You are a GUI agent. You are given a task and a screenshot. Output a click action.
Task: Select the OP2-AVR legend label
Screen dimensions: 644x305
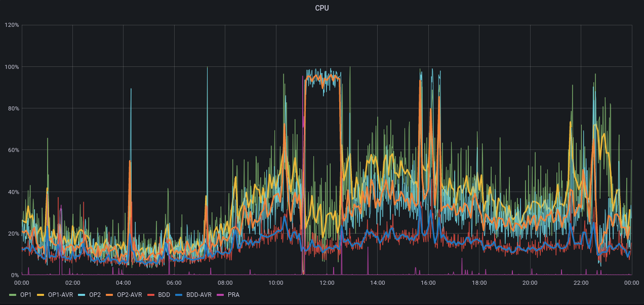coord(129,295)
